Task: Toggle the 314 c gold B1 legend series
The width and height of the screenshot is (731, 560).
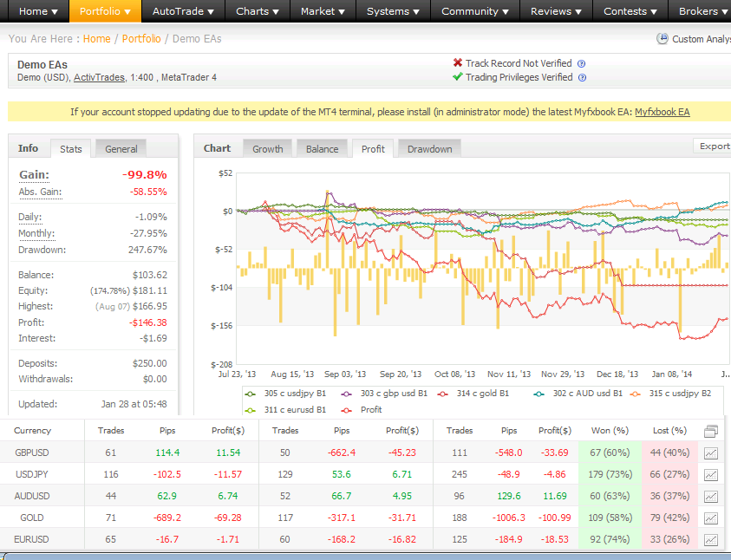Action: point(477,393)
